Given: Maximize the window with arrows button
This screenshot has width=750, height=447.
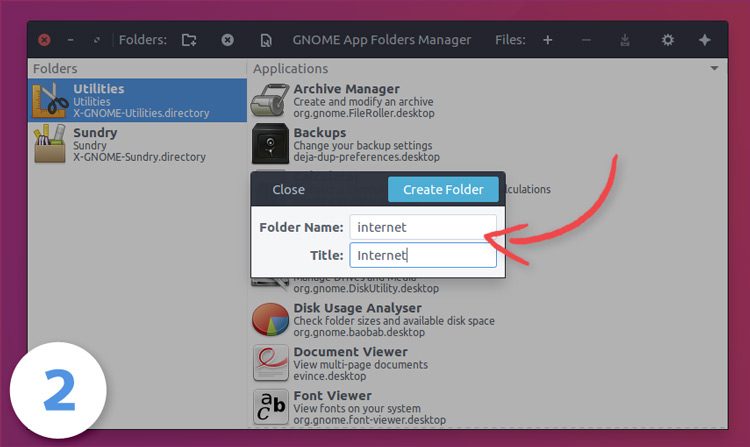Looking at the screenshot, I should [97, 40].
